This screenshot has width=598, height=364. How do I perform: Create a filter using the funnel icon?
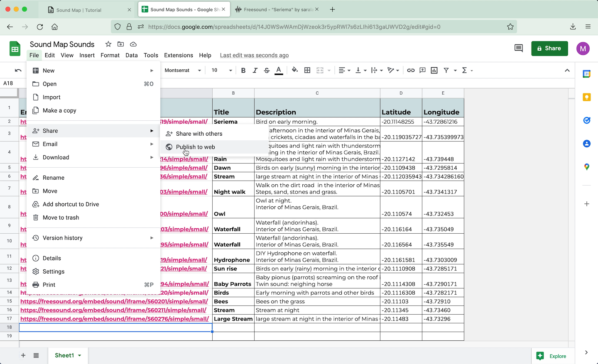coord(446,71)
